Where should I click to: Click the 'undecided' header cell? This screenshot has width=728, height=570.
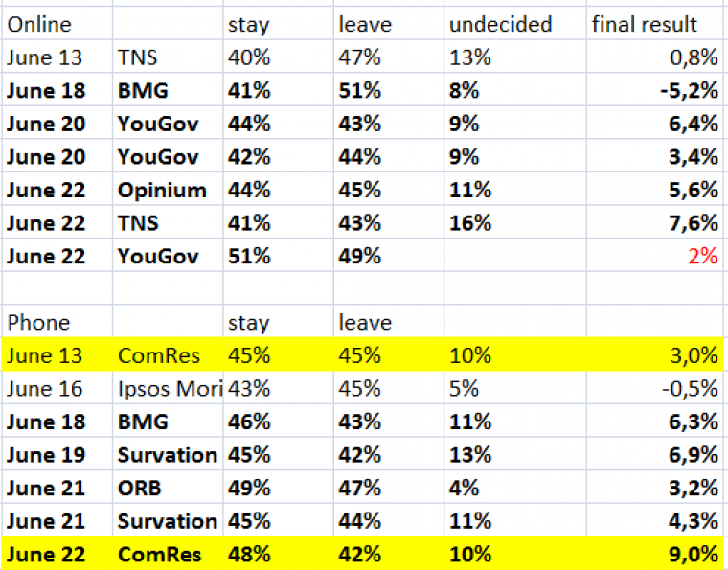point(515,24)
